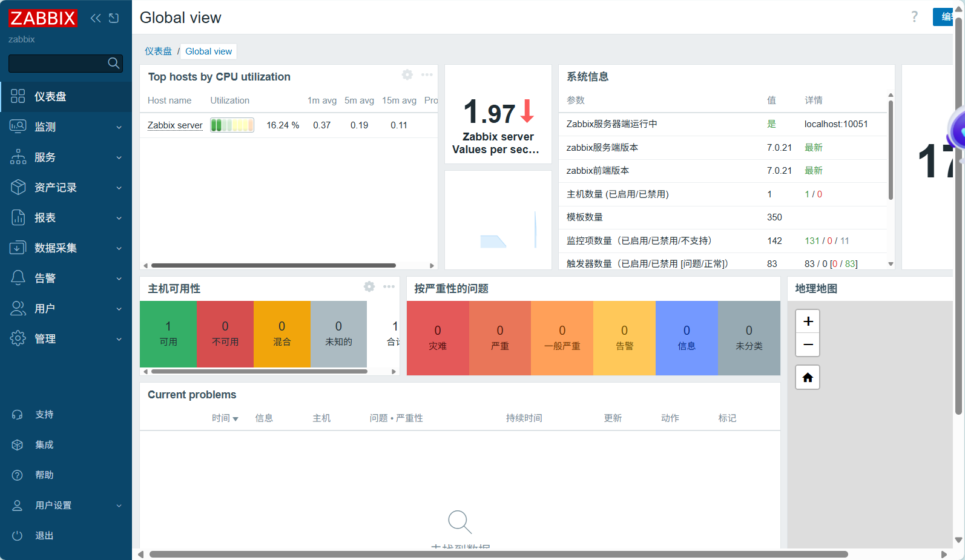Screen dimensions: 965x560
Task: Open 主机可用性 widget gear settings
Action: click(369, 286)
